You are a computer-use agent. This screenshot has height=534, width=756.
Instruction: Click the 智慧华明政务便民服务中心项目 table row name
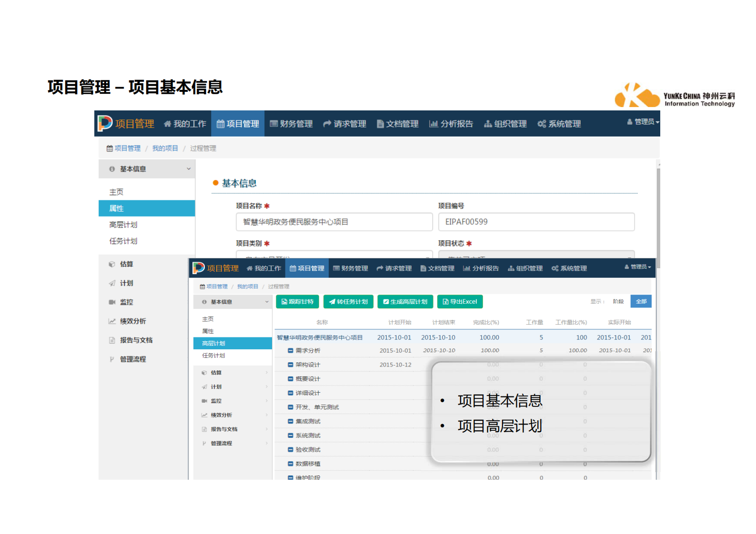click(320, 337)
